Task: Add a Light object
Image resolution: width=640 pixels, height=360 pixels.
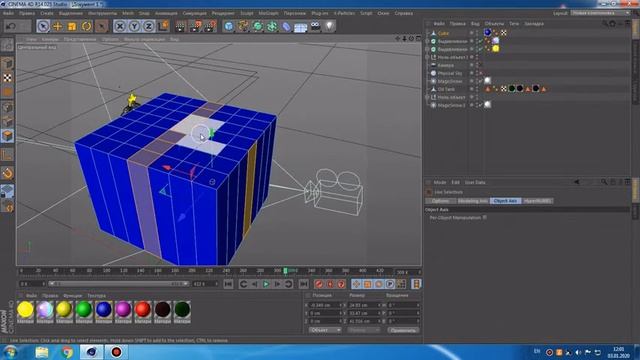Action: (329, 27)
